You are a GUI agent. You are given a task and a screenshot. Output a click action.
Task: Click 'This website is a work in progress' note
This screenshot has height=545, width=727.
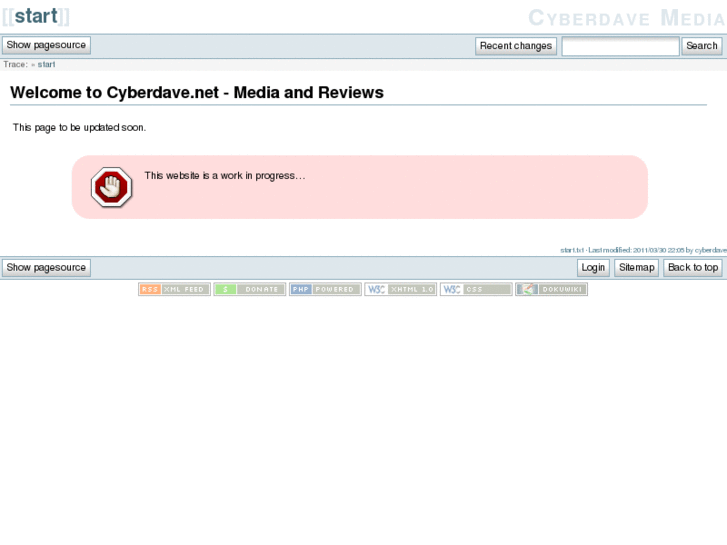(x=225, y=176)
